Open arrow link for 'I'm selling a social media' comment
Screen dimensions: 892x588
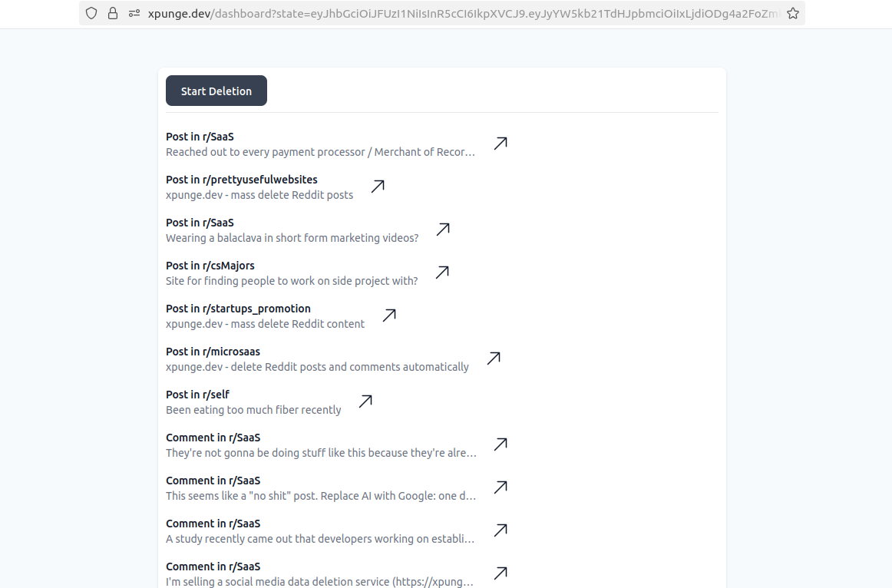tap(501, 573)
